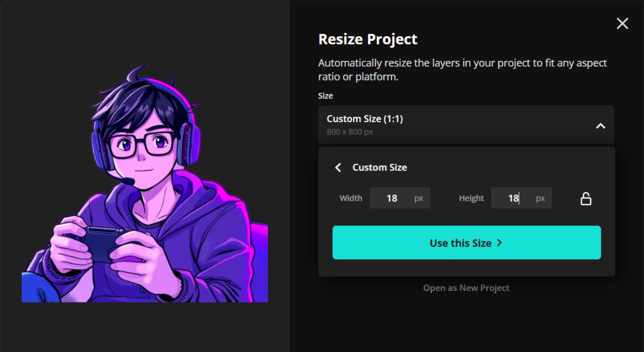Select the Width input field
Screen dimensions: 644x352
pyautogui.click(x=392, y=198)
